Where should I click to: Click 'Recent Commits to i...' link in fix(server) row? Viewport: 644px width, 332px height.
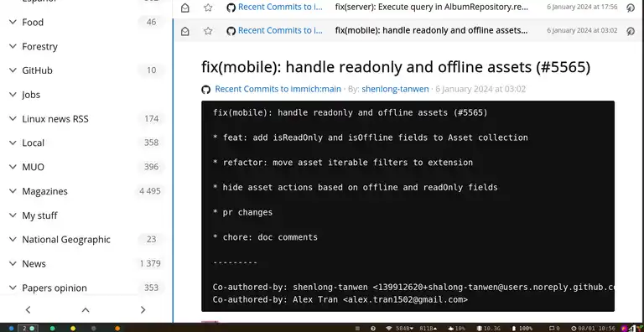(280, 7)
